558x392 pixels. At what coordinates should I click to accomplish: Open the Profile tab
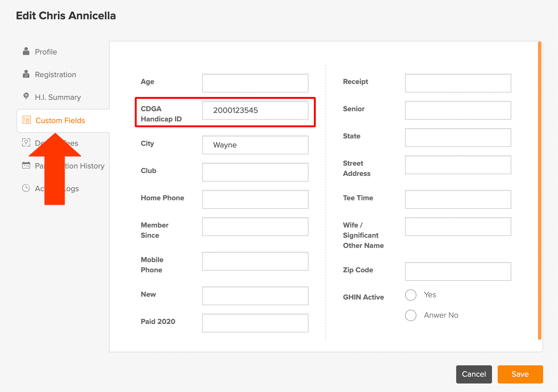click(x=46, y=52)
